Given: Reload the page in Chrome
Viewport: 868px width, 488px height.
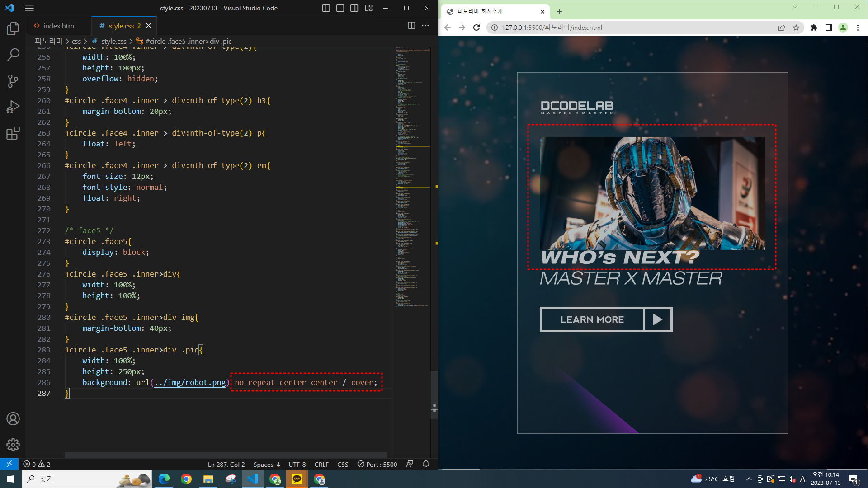Looking at the screenshot, I should [476, 28].
